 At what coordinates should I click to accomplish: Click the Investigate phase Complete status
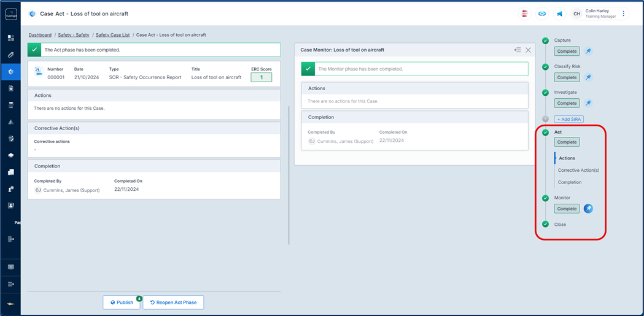pyautogui.click(x=567, y=103)
